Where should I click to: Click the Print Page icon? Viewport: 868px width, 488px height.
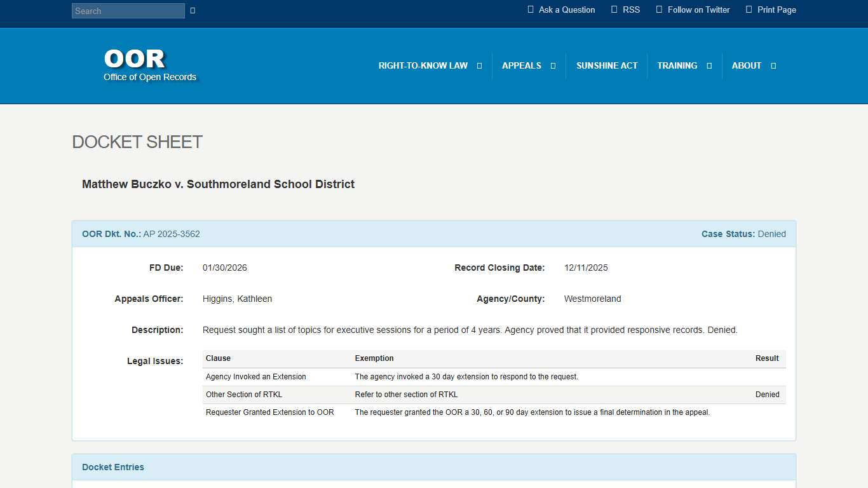pyautogui.click(x=749, y=10)
